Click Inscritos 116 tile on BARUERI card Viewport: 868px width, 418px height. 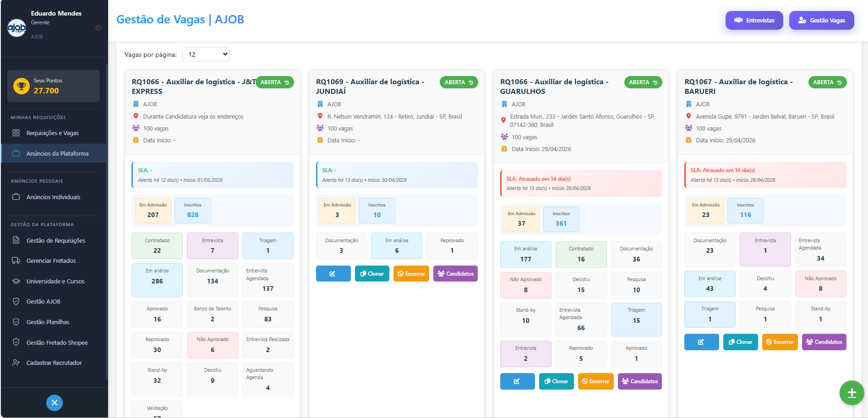745,211
